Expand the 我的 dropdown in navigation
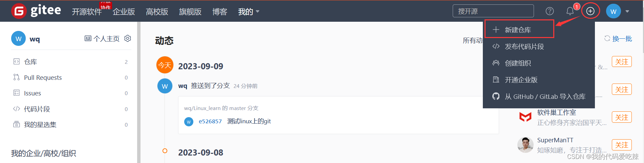Screen dimensions: 644x163 click(x=249, y=12)
